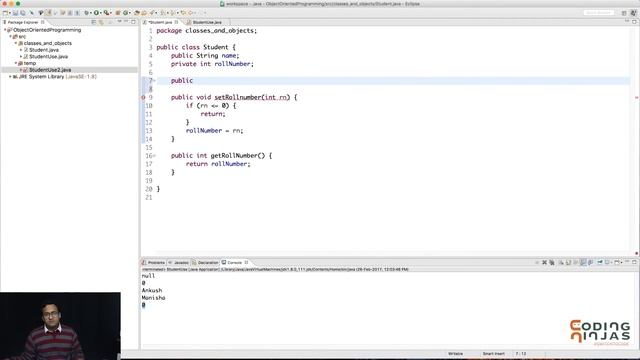
Task: Open the Display Selected Console dropdown
Action: tap(611, 262)
